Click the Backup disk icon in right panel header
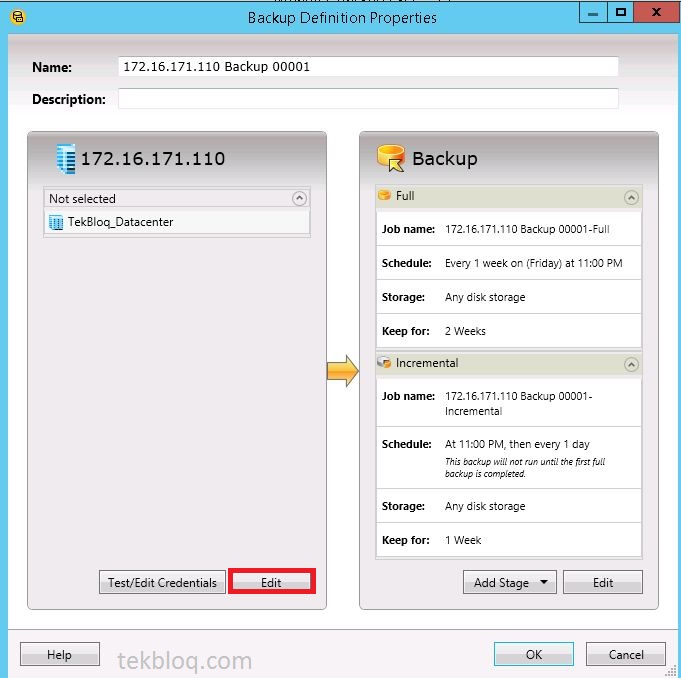 click(x=391, y=158)
